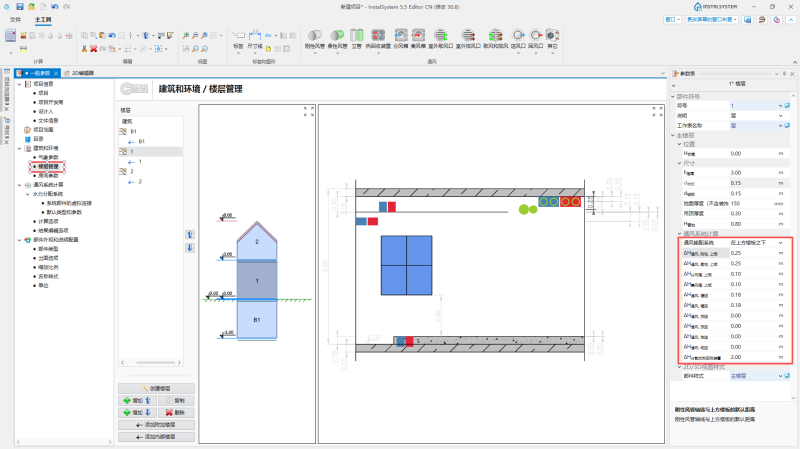This screenshot has height=449, width=800.
Task: Select the 尺寸线 dimension tool
Action: (x=255, y=40)
